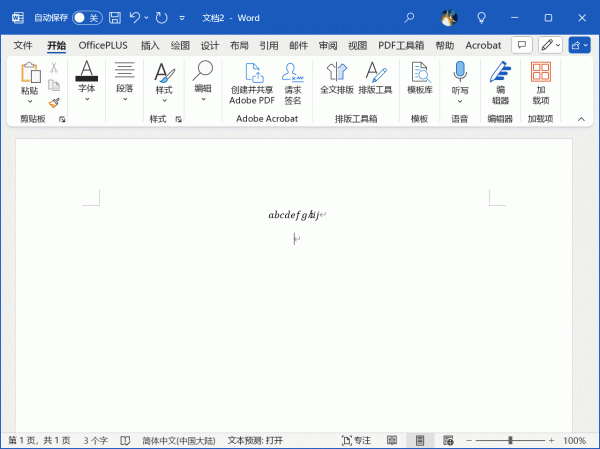Click 创建并共享 Adobe PDF
Image resolution: width=600 pixels, height=449 pixels.
point(252,83)
